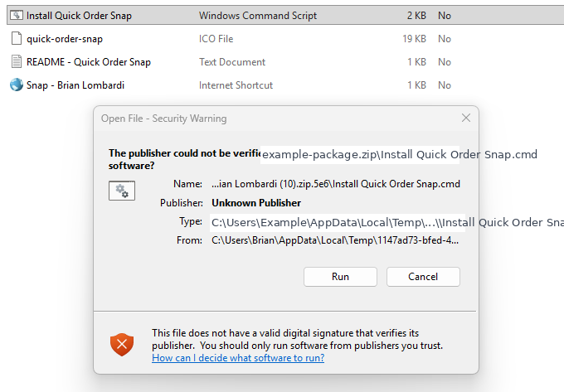Select README - Quick Order Snap file
The image size is (564, 392).
tap(89, 62)
